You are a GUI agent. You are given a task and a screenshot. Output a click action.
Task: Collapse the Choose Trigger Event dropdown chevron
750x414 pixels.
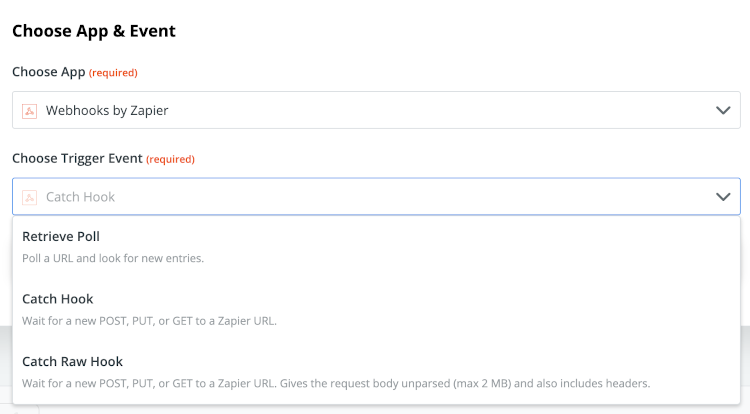(723, 197)
